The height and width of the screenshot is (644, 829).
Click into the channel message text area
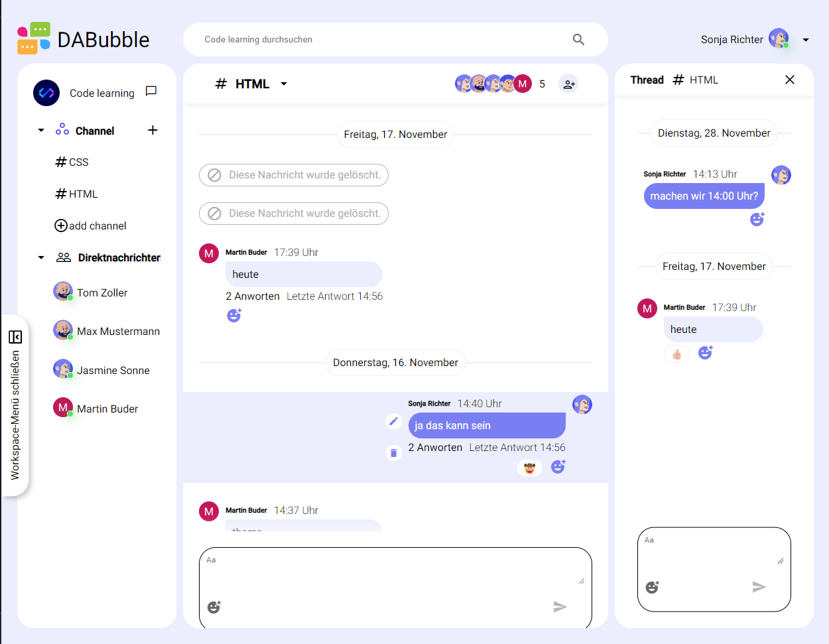pyautogui.click(x=395, y=569)
